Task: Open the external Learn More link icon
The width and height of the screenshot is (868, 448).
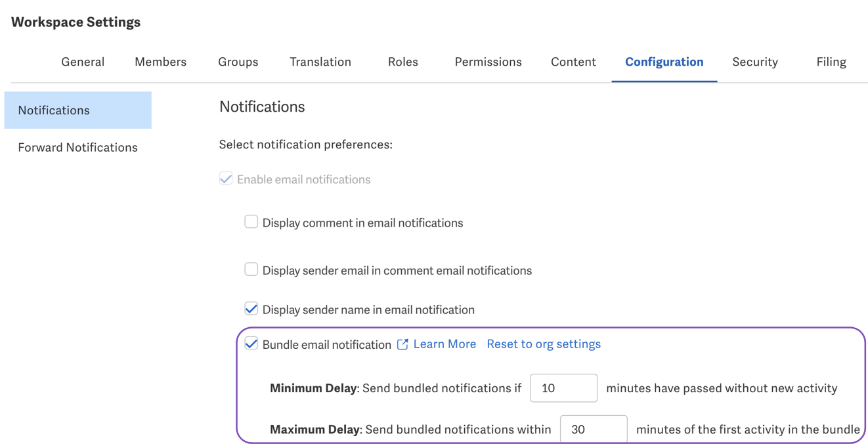Action: click(x=402, y=344)
